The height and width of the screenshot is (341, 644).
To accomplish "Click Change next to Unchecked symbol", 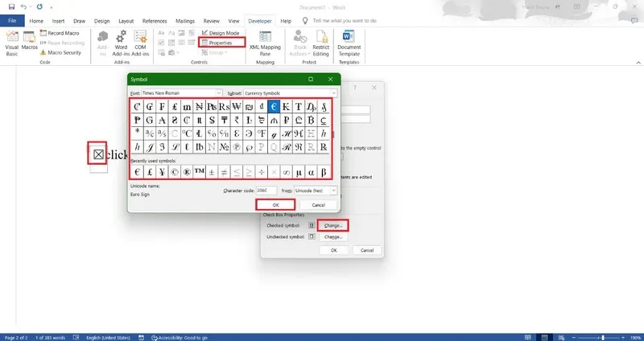I will [332, 236].
